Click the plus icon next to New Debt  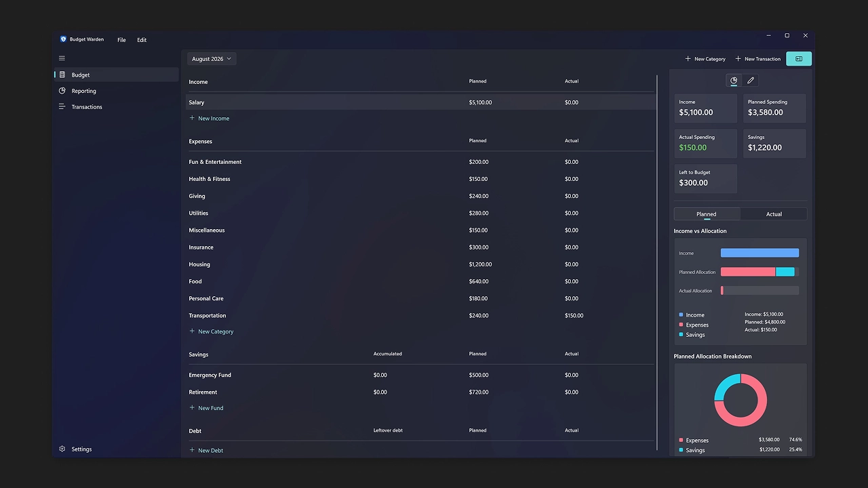[x=192, y=450]
